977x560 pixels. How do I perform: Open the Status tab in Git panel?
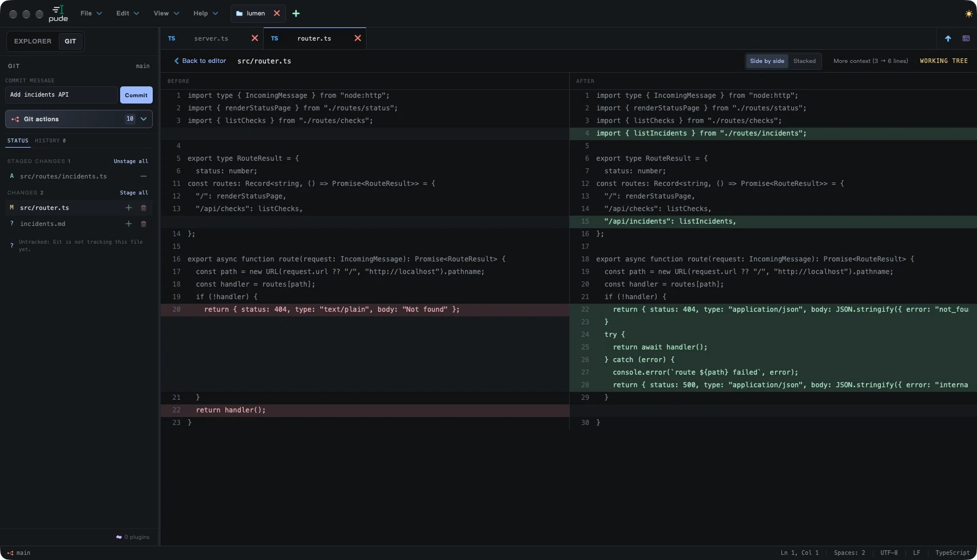point(18,141)
